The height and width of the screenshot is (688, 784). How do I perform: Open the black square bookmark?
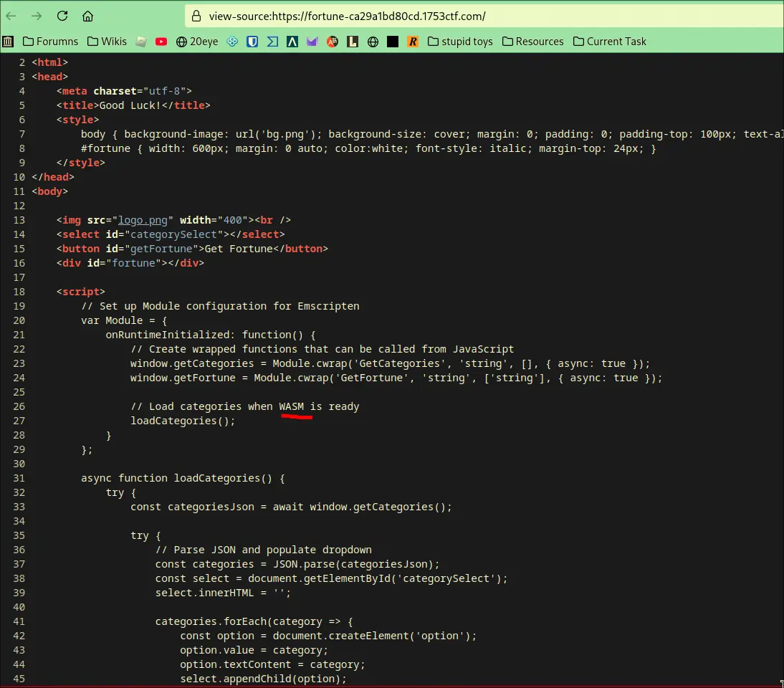(392, 42)
